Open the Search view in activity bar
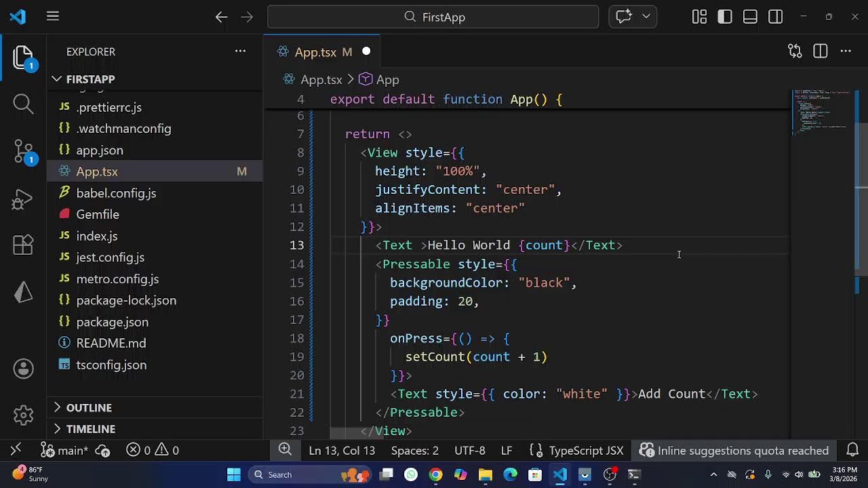Screen dimensions: 868x488 (23, 104)
